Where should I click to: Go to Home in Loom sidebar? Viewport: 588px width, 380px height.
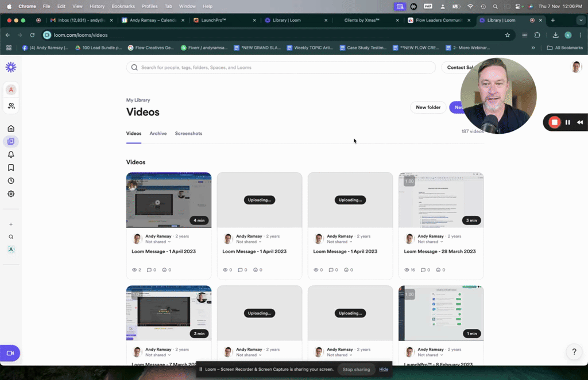click(x=11, y=129)
